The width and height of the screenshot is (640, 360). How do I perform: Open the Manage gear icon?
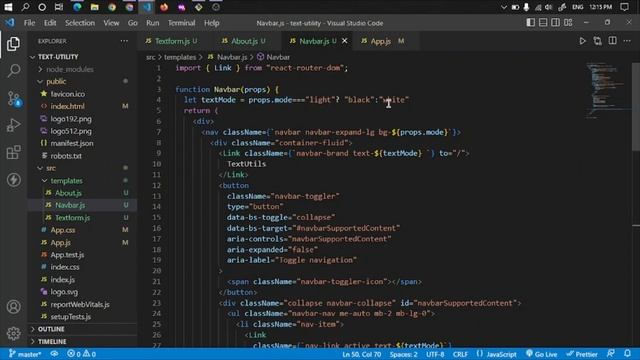(x=13, y=333)
